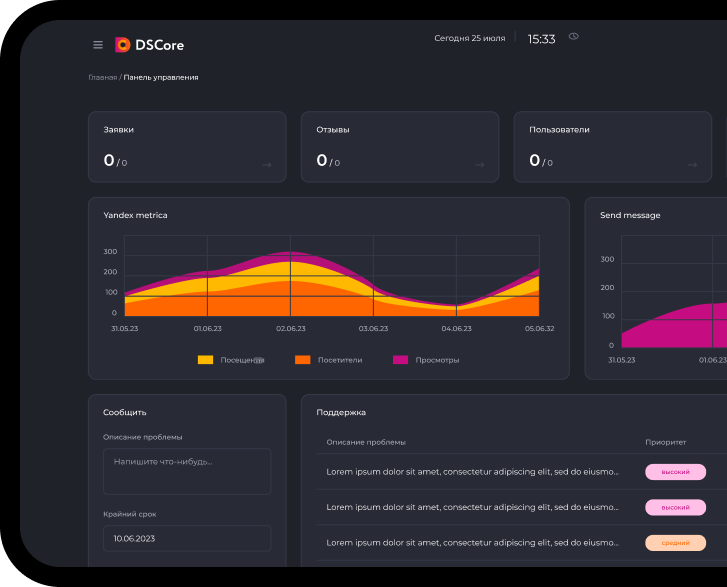The width and height of the screenshot is (727, 587).
Task: Click высокий priority badge in second row
Action: [675, 508]
